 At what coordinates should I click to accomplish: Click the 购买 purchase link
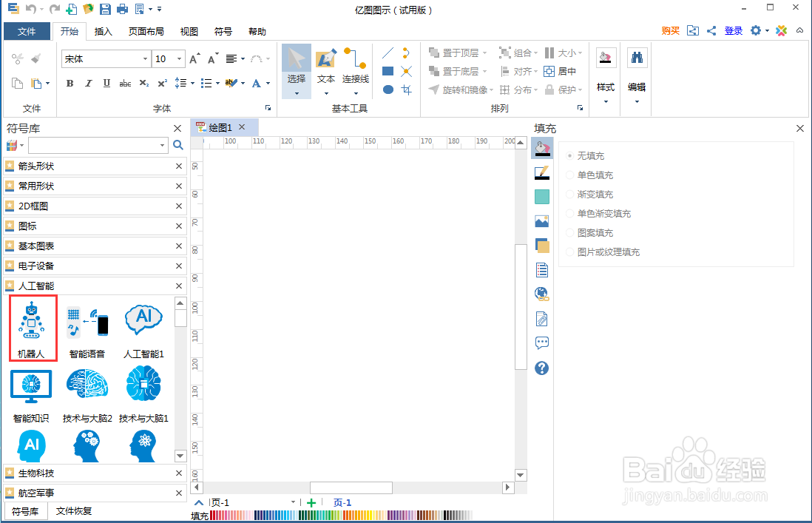pyautogui.click(x=670, y=30)
